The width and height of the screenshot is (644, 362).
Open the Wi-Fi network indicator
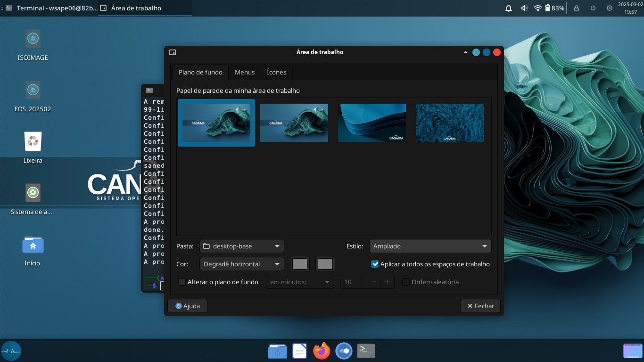[537, 8]
